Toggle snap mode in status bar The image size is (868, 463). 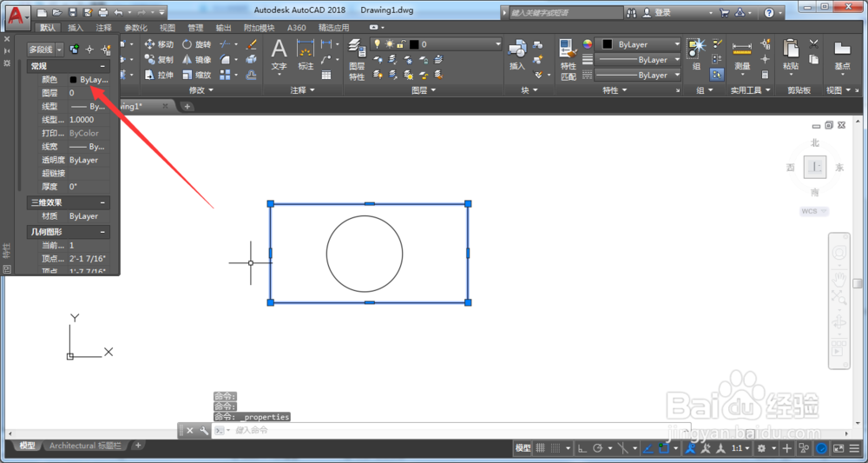[556, 448]
